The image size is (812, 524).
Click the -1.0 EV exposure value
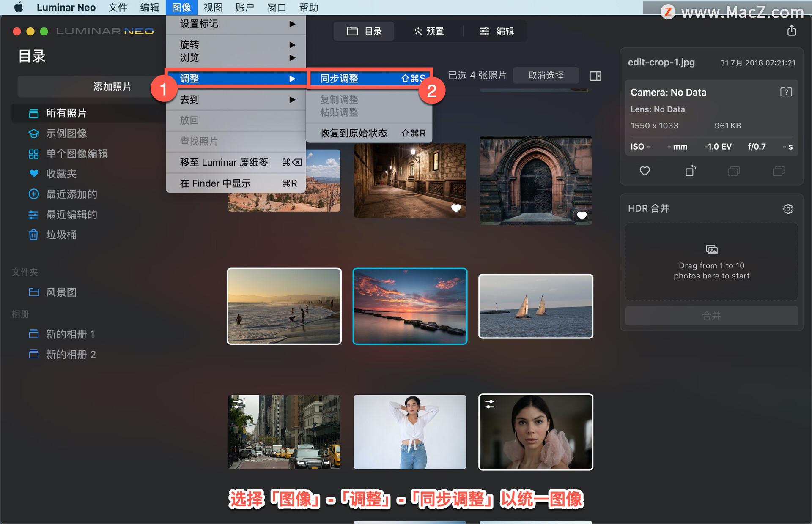(x=718, y=146)
